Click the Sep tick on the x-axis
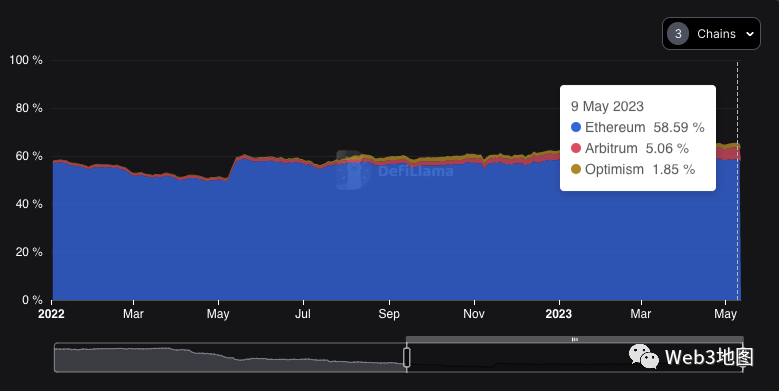The width and height of the screenshot is (779, 391). click(389, 314)
